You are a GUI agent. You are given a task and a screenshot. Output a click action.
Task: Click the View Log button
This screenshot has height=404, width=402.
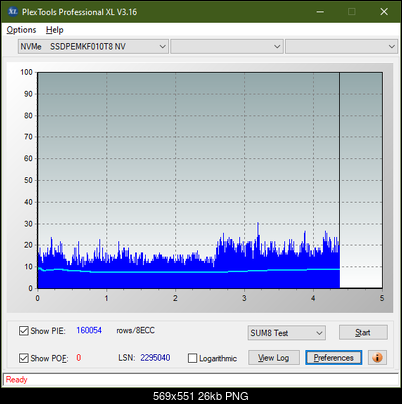274,358
